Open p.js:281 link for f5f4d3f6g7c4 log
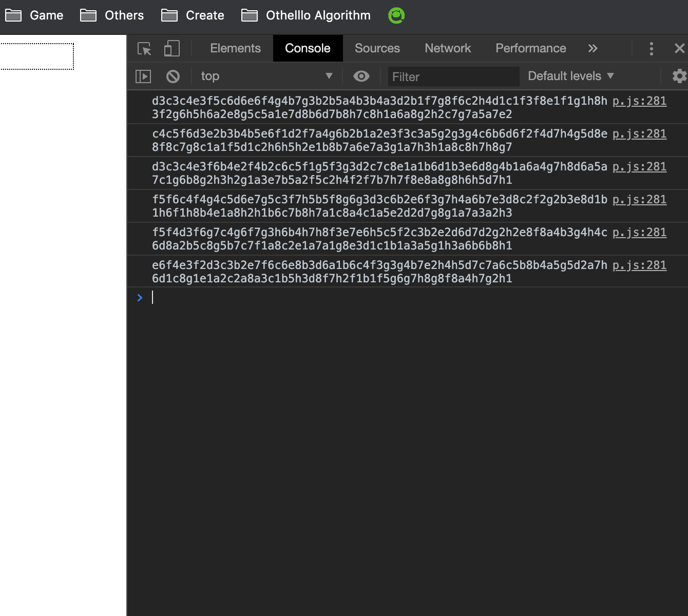The width and height of the screenshot is (688, 616). [639, 233]
